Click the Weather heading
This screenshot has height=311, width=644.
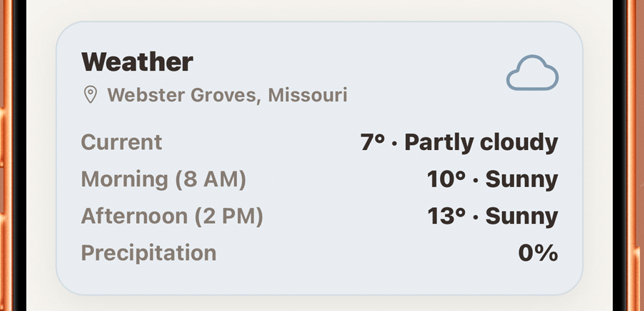[x=137, y=62]
